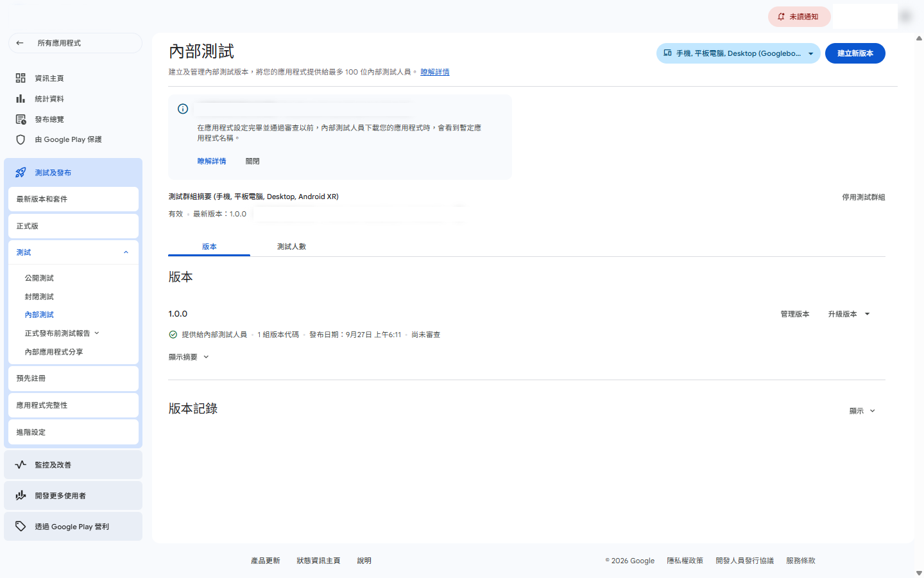Open 內部應用程式分享

[x=54, y=352]
